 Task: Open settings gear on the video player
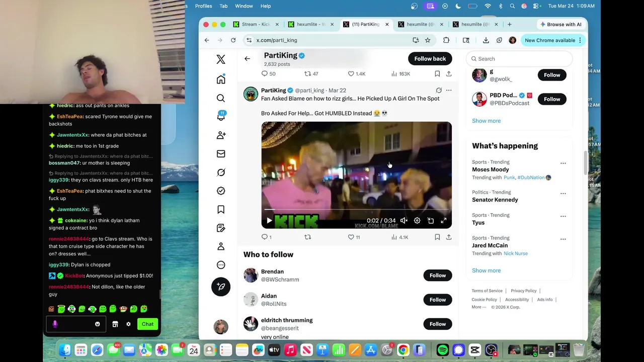417,221
